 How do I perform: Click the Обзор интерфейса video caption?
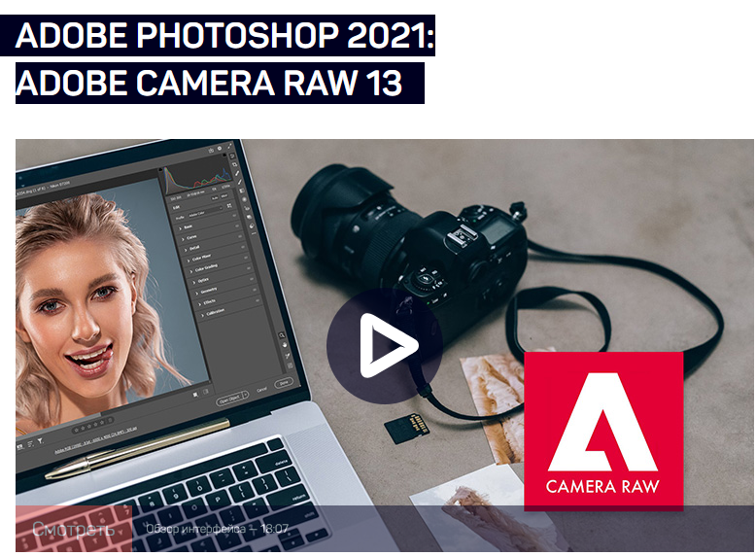(x=216, y=530)
